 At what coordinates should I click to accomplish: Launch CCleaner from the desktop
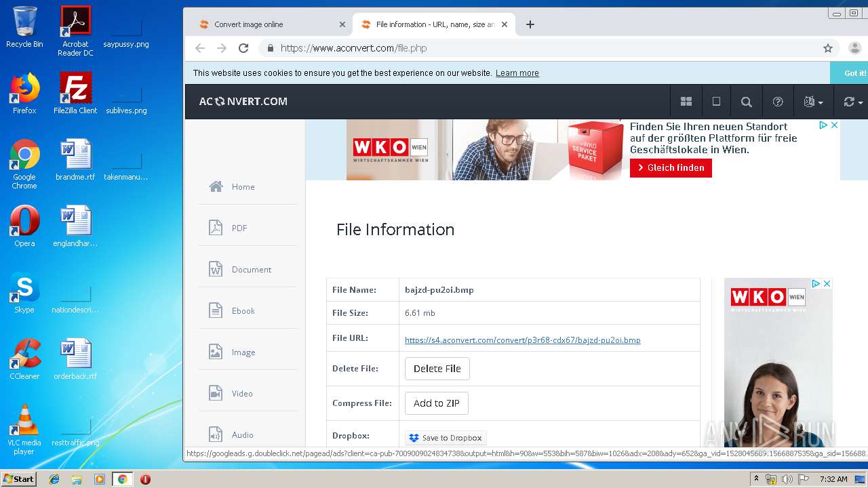tap(24, 359)
